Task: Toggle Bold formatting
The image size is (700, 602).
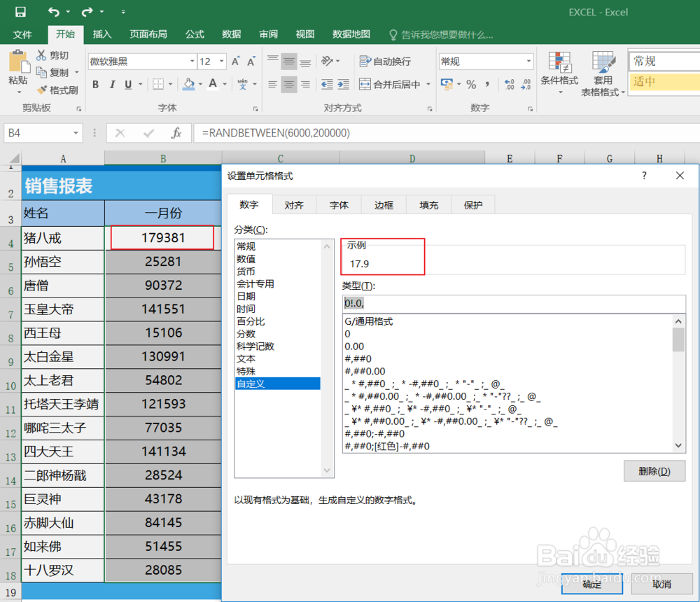Action: pyautogui.click(x=95, y=85)
